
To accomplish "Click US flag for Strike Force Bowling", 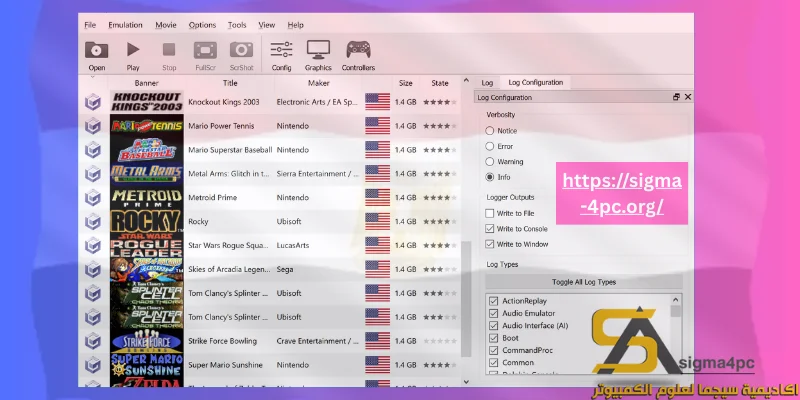I will [x=378, y=341].
